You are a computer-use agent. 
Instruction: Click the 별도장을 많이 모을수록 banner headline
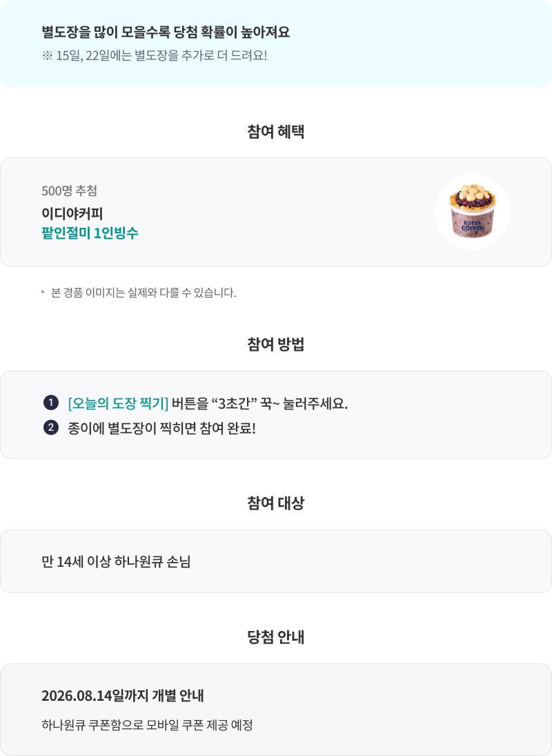[166, 32]
